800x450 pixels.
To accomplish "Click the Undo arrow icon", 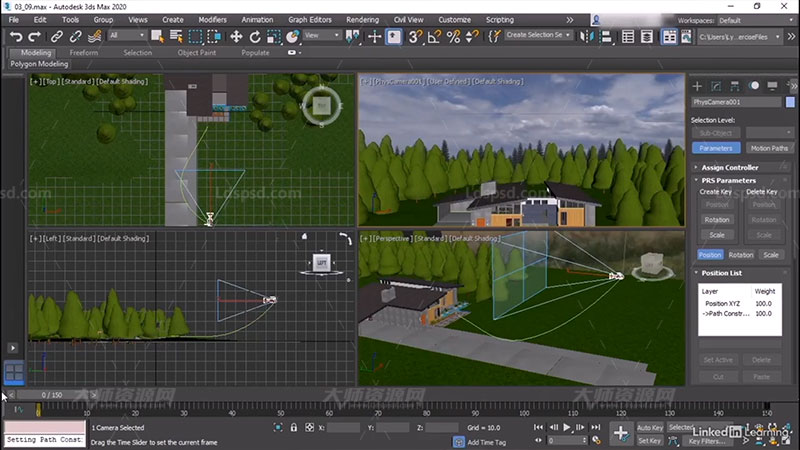I will coord(16,36).
